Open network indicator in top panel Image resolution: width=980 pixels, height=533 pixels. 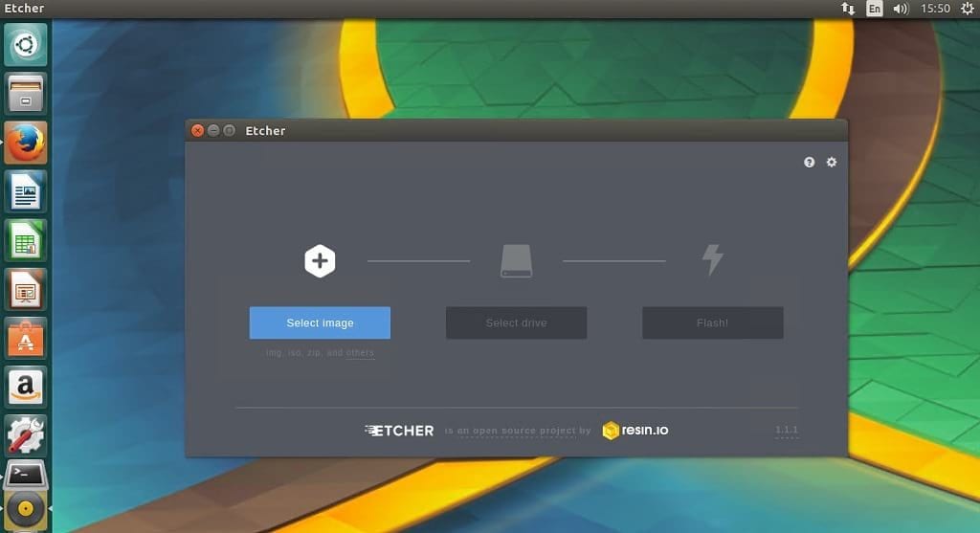pos(848,8)
